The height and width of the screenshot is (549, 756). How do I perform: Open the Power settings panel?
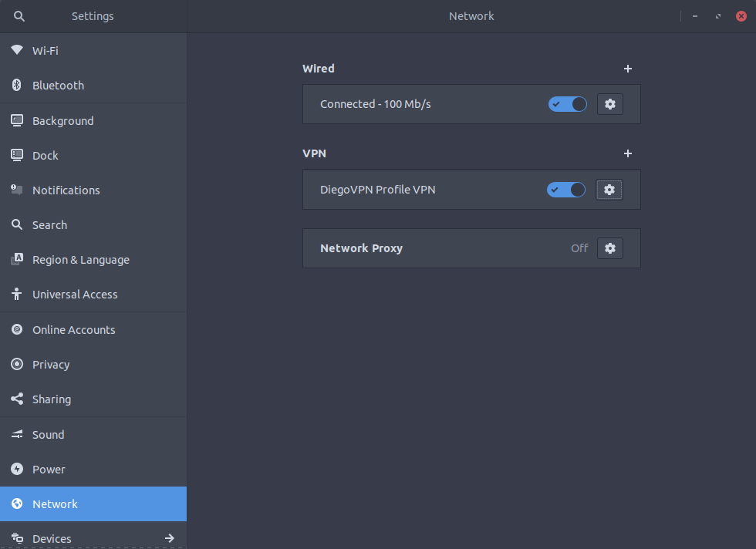[x=49, y=470]
